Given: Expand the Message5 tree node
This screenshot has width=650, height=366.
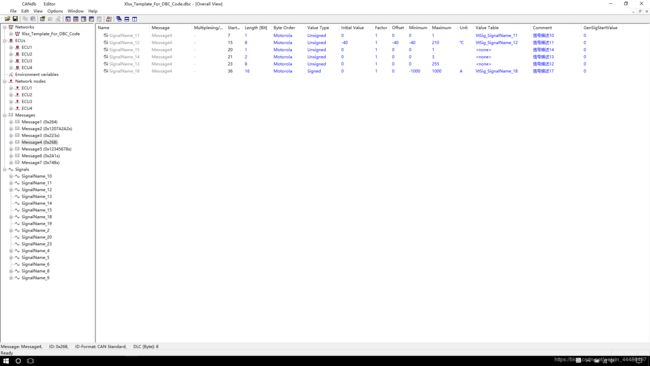Looking at the screenshot, I should click(x=11, y=149).
